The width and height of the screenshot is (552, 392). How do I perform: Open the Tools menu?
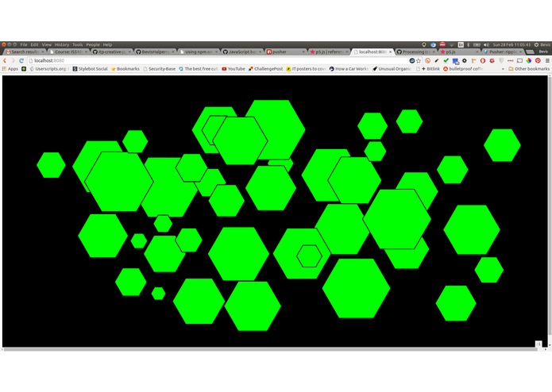(78, 44)
